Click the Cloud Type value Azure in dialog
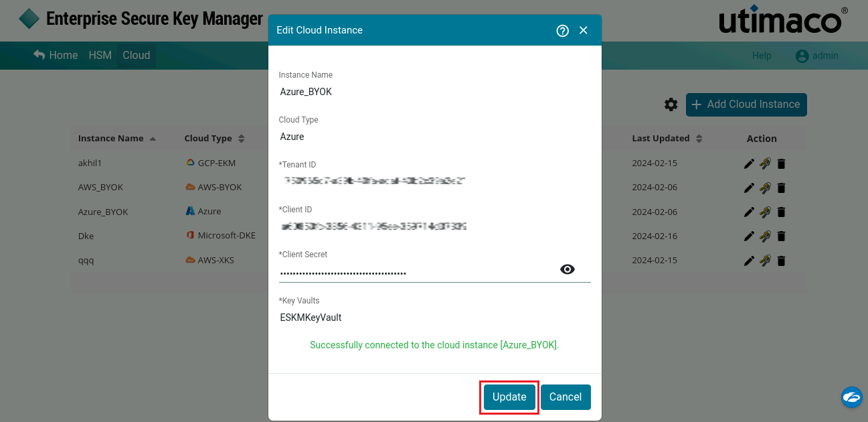Screen dimensions: 868x422 point(292,137)
